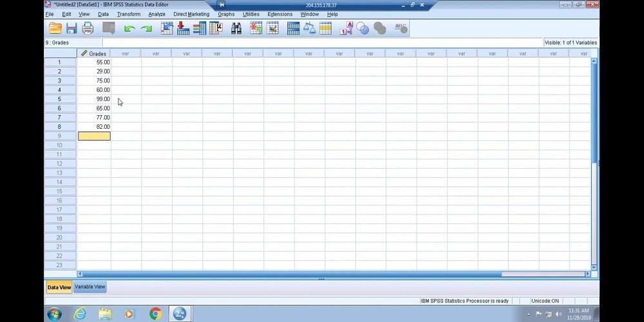Click the Redo arrow icon
Screen dimensions: 644x322
click(x=146, y=28)
